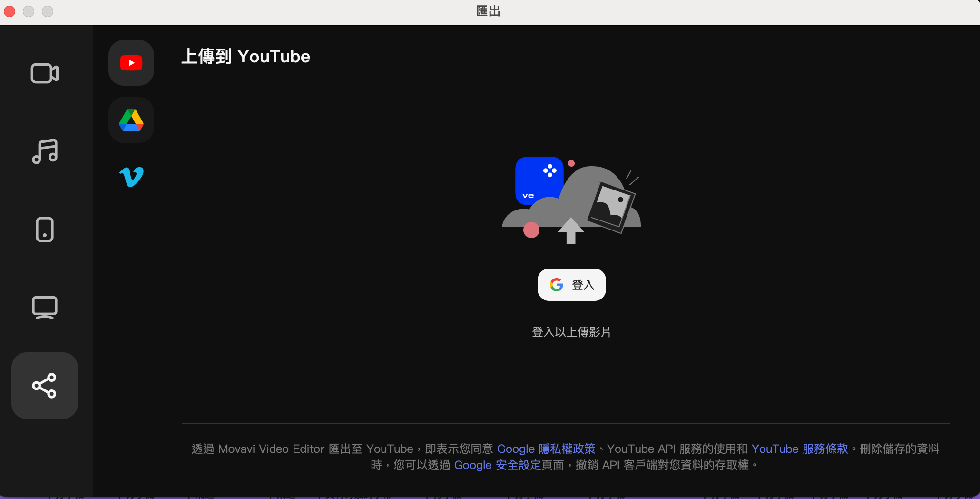This screenshot has width=980, height=499.
Task: Choose Vimeo upload service icon
Action: (x=131, y=177)
